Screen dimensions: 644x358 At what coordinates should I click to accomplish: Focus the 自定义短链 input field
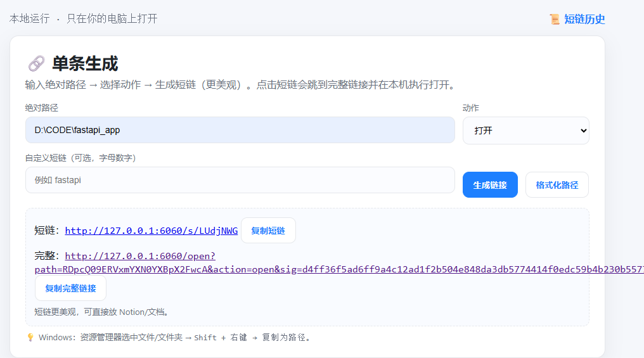(x=240, y=180)
